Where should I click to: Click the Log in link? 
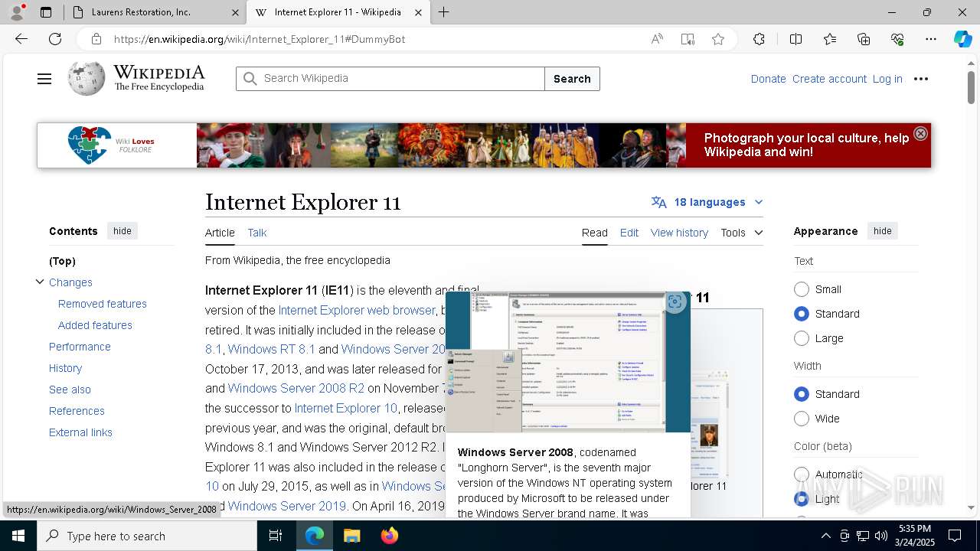(x=887, y=79)
